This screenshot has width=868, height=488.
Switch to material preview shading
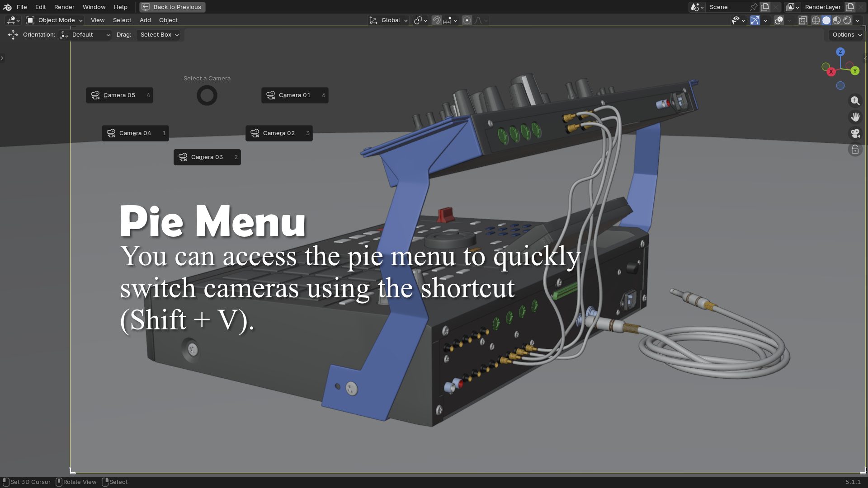click(837, 20)
